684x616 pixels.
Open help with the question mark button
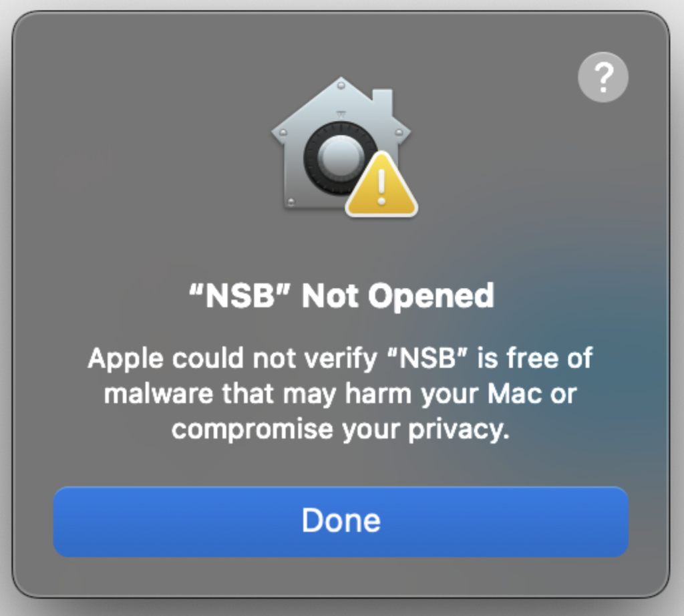[603, 78]
